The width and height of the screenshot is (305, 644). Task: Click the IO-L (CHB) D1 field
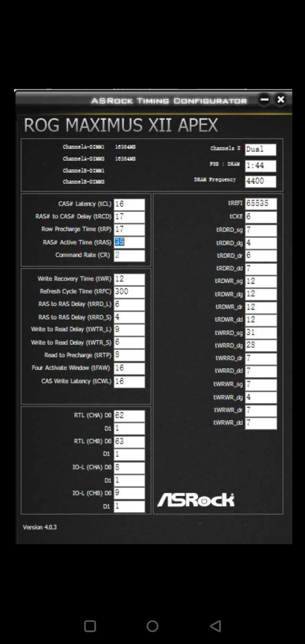[x=129, y=506]
